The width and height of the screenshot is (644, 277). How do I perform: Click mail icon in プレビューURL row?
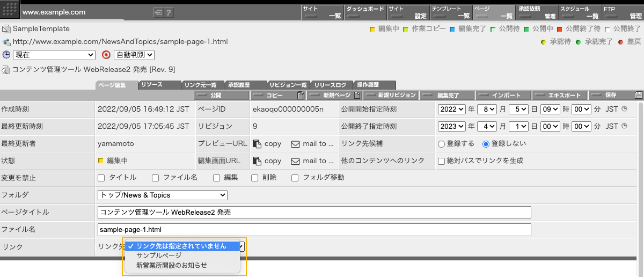point(295,144)
